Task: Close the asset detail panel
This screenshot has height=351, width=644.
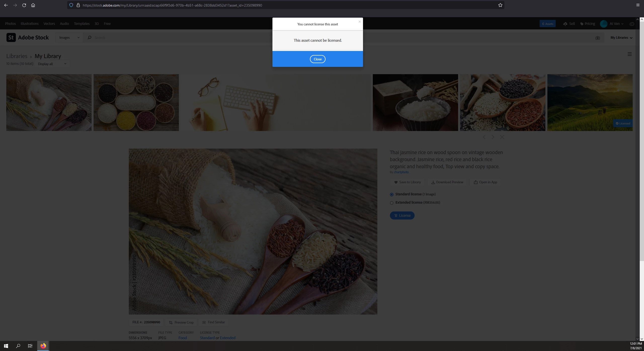Action: [x=502, y=137]
